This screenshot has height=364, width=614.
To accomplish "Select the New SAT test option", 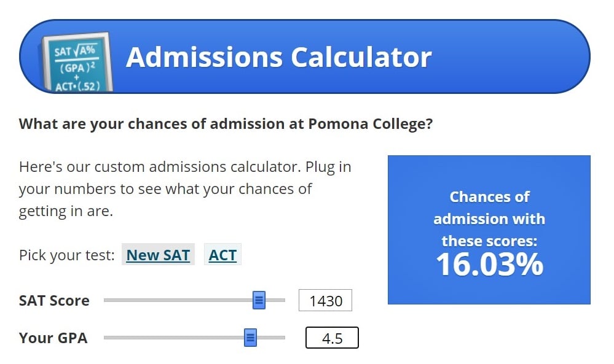I will click(158, 255).
